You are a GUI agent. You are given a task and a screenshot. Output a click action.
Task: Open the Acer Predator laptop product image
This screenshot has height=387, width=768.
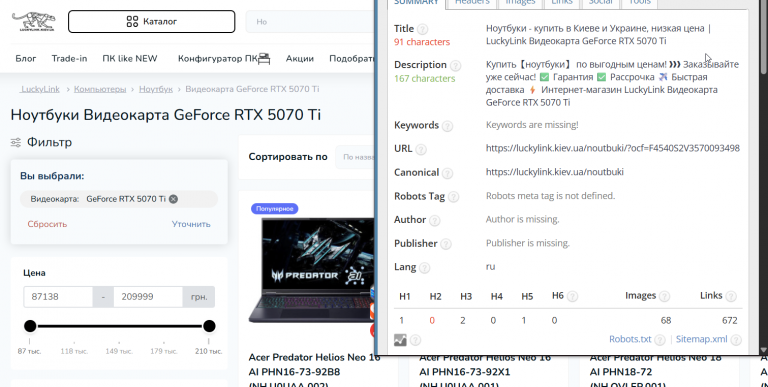point(312,270)
